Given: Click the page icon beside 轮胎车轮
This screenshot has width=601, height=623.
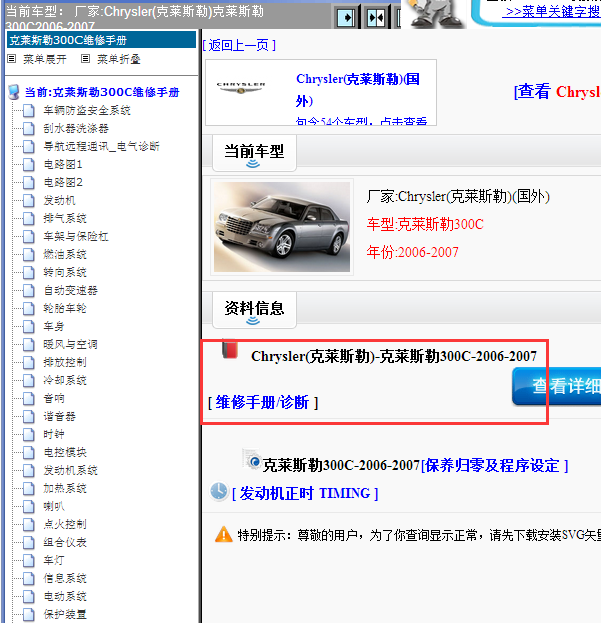Looking at the screenshot, I should click(29, 308).
